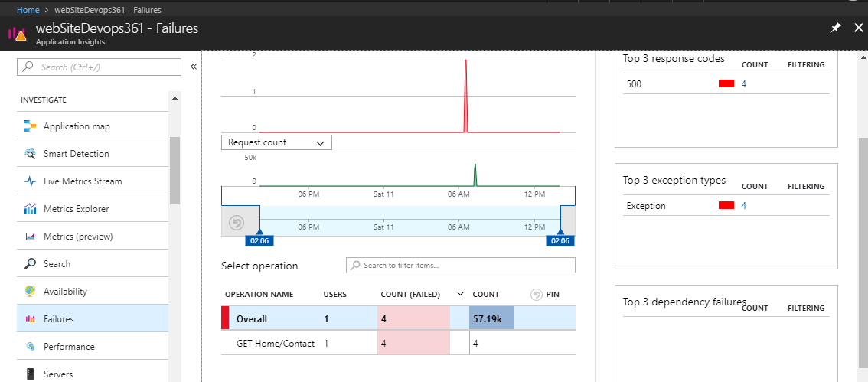868x382 pixels.
Task: Open the Exception type count link
Action: (x=744, y=205)
